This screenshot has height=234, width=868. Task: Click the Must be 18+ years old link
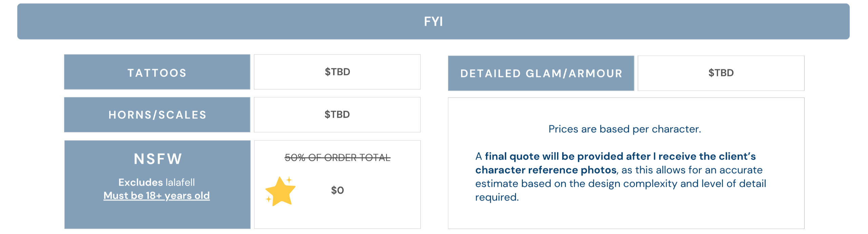(157, 196)
